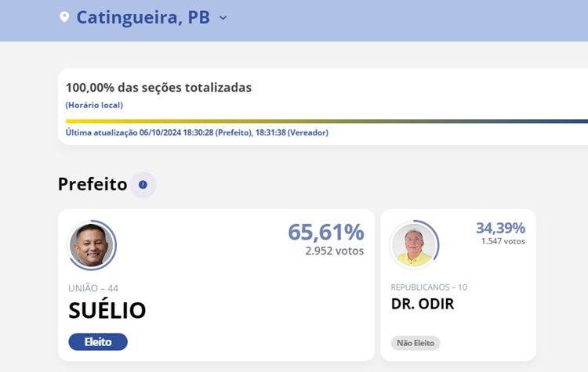
Task: Click Suélio's candidate photo
Action: click(90, 245)
